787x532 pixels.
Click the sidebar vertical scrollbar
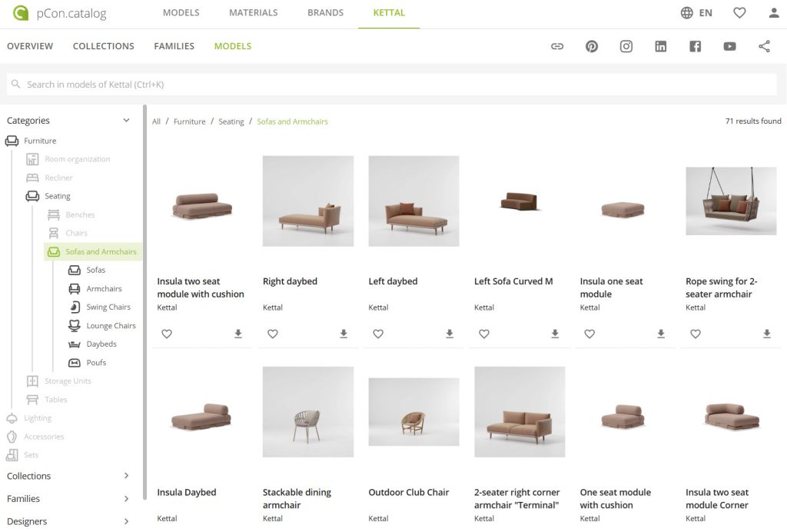[144, 301]
